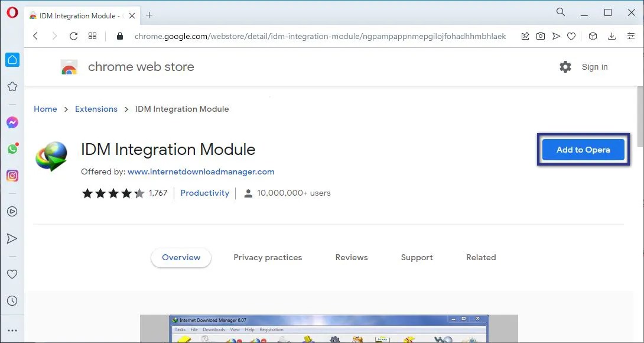Switch to Privacy practices tab
The image size is (644, 343).
pyautogui.click(x=268, y=257)
